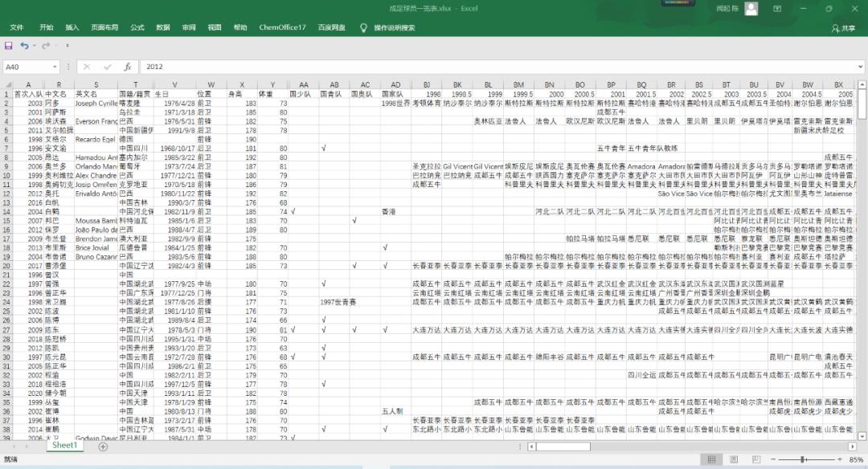
Task: Zoom out with the minus button
Action: coord(773,459)
